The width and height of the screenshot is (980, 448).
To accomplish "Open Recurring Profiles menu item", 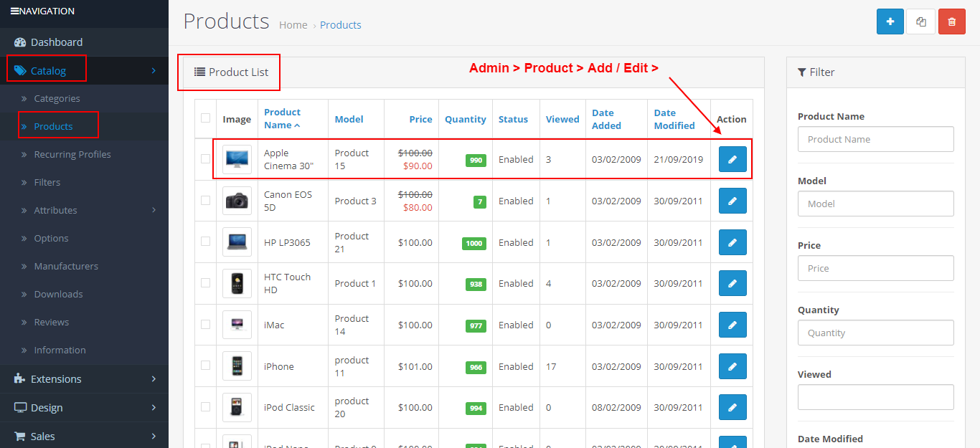I will click(x=72, y=154).
